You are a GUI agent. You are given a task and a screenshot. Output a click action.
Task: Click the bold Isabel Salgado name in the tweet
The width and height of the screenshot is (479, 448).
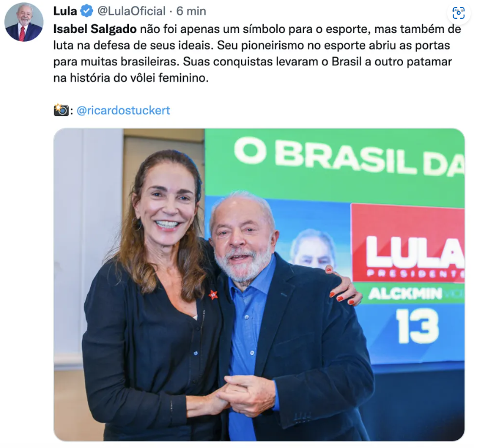click(x=95, y=29)
